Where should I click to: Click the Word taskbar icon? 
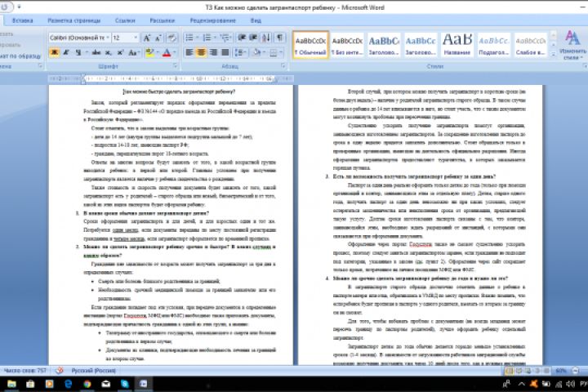coord(143,384)
